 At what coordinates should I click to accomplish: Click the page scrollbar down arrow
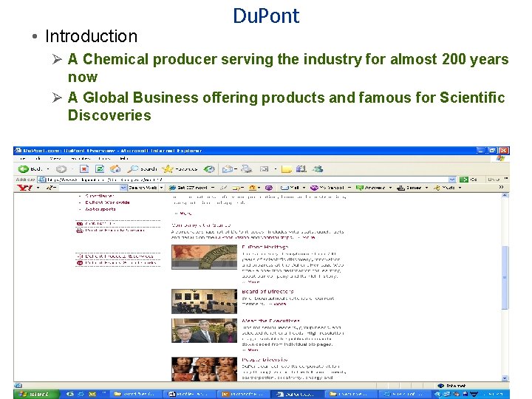pyautogui.click(x=505, y=378)
